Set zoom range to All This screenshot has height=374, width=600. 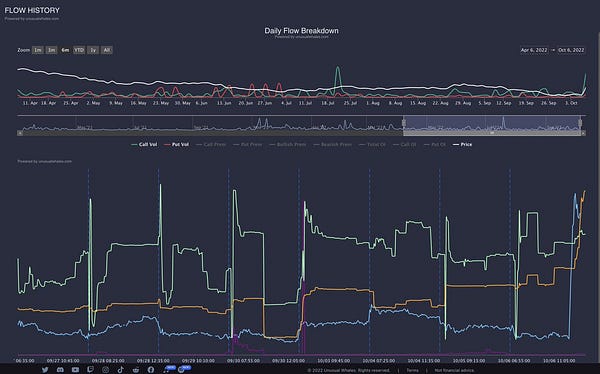pos(107,50)
